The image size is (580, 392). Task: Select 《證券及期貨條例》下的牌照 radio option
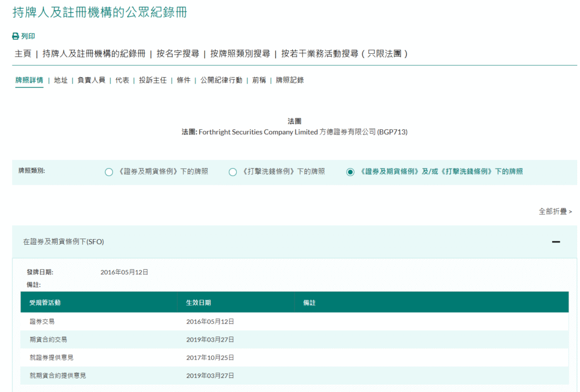point(109,172)
